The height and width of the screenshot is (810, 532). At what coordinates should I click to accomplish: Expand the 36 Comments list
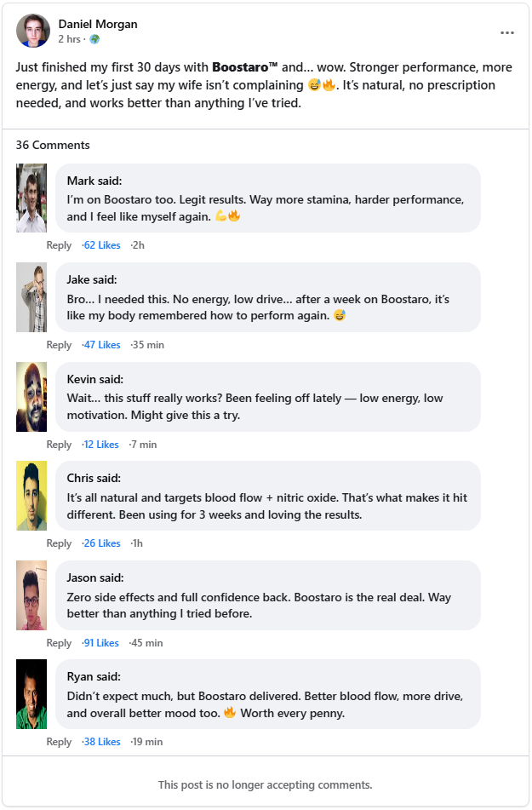tap(53, 145)
